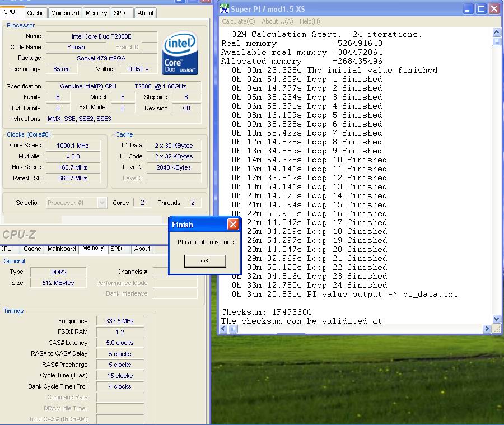Click the scroll up arrow in Super PI
The image size is (504, 425).
(x=496, y=32)
